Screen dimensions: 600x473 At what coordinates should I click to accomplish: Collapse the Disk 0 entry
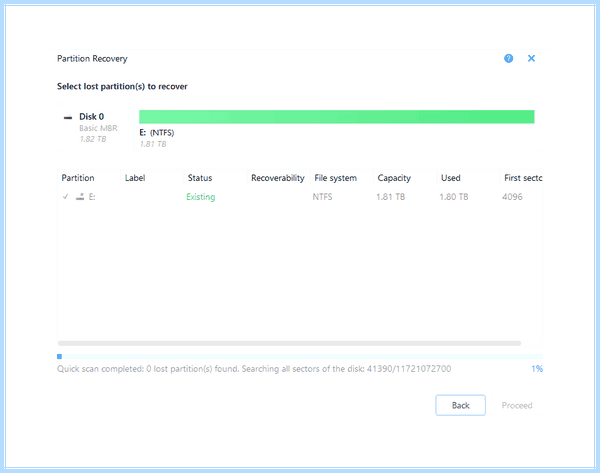tap(68, 117)
